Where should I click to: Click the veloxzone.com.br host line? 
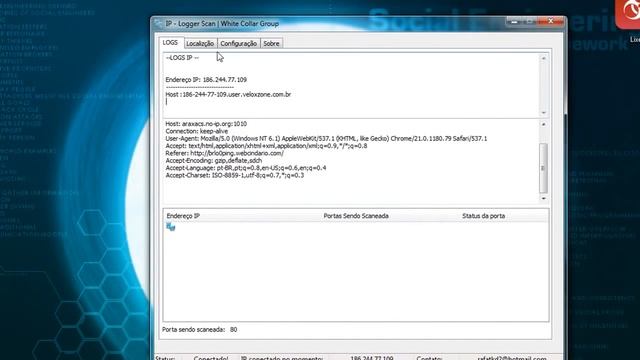point(228,94)
